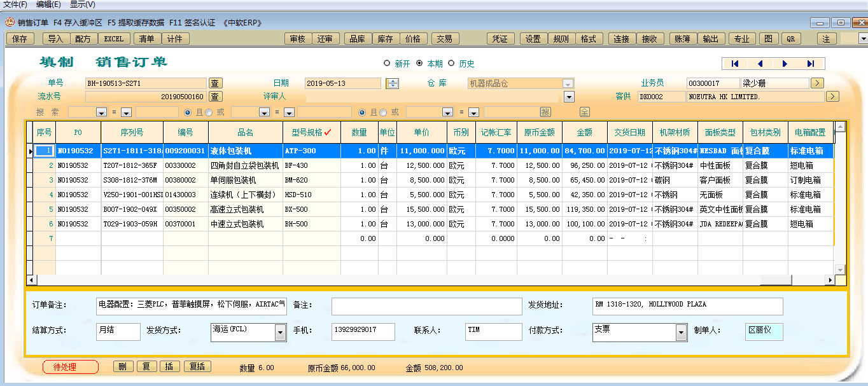Open first search operator dropdown
Viewport: 868px width, 386px height.
(126, 113)
